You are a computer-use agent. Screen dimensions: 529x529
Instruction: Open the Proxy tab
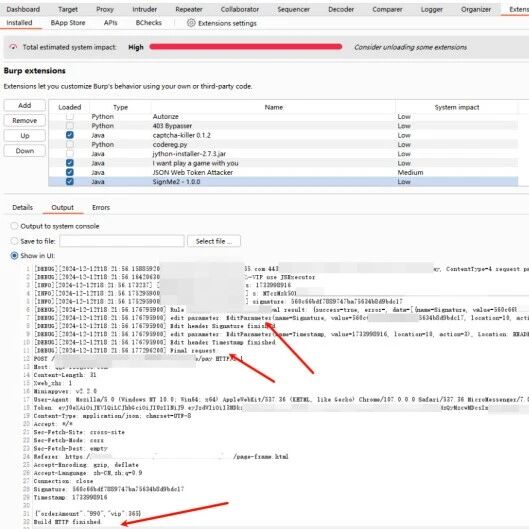tap(105, 9)
